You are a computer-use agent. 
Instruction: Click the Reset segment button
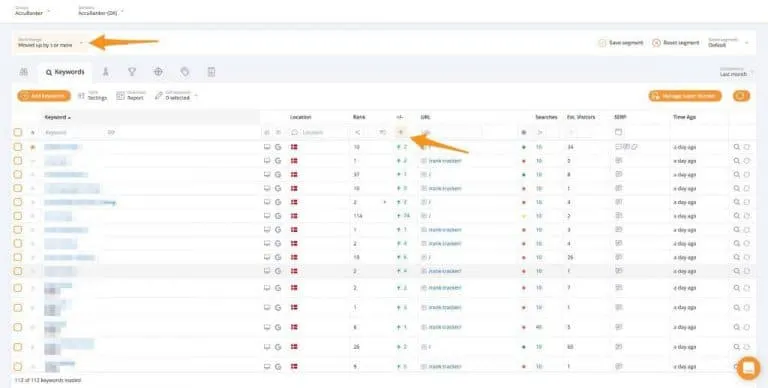[676, 43]
